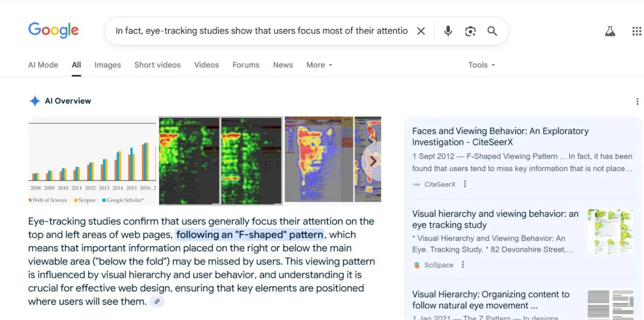
Task: Open the red-blue heatmap thumbnail
Action: point(319,160)
